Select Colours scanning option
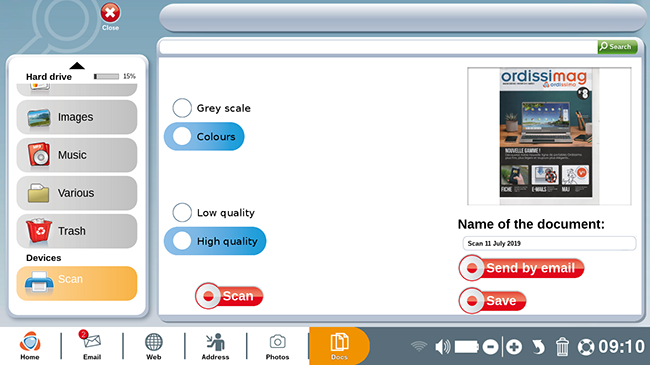The width and height of the screenshot is (650, 365). pyautogui.click(x=204, y=136)
